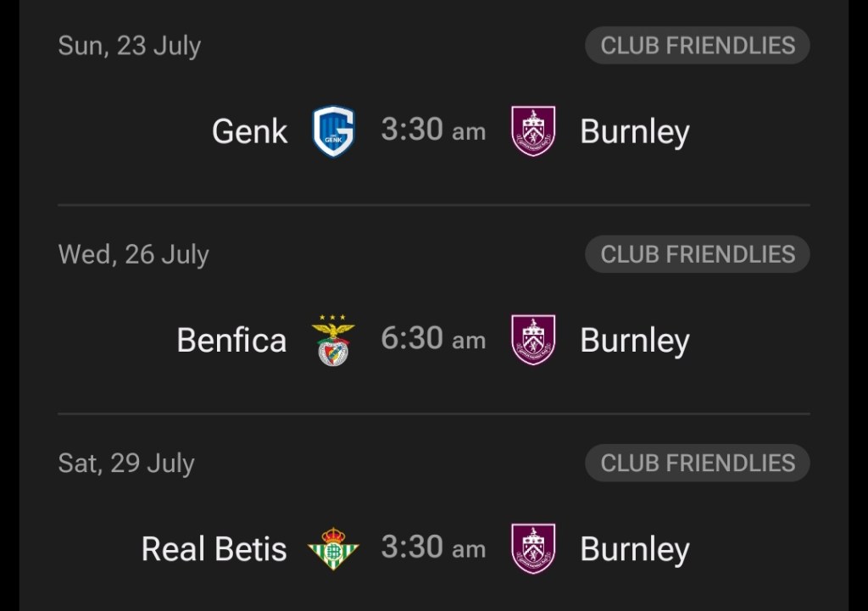
Task: Click Club Friendlies tag for 23 July
Action: pyautogui.click(x=697, y=46)
